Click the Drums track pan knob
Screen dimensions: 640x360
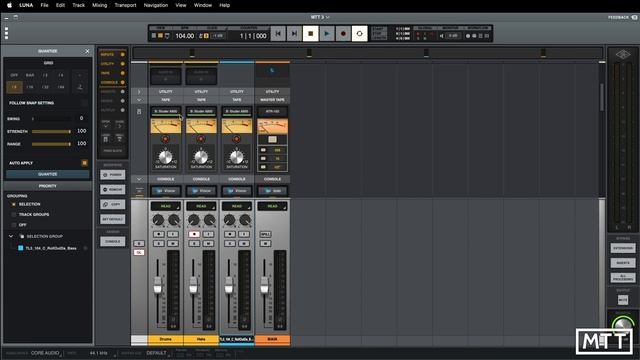tap(158, 220)
